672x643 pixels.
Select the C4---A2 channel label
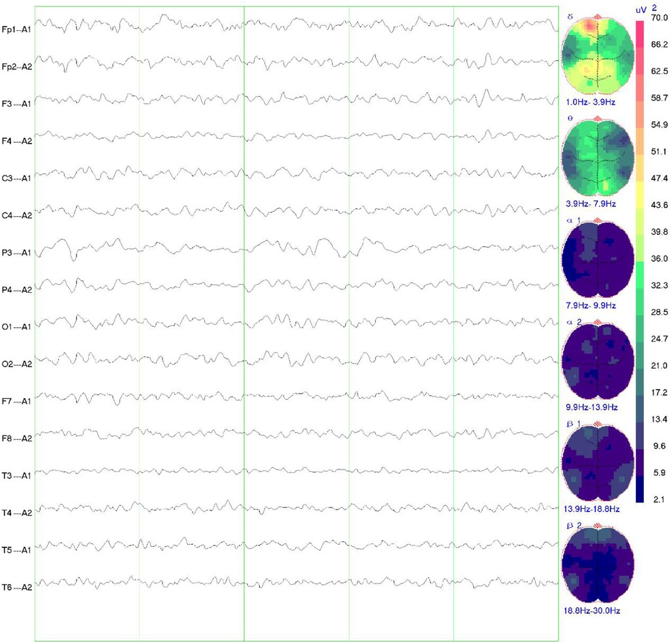16,215
